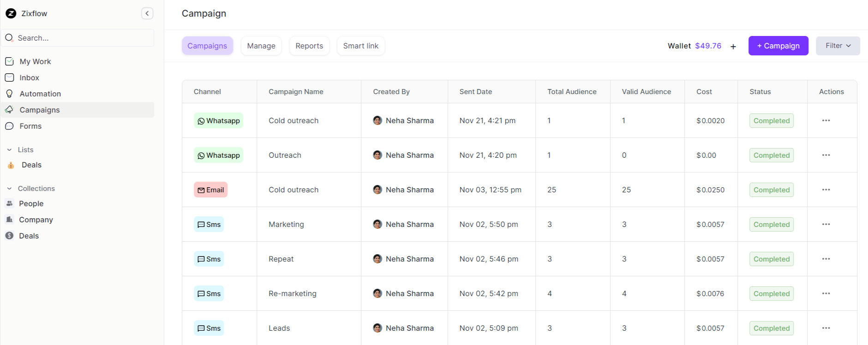
Task: Click the Inbox icon in sidebar
Action: 9,77
